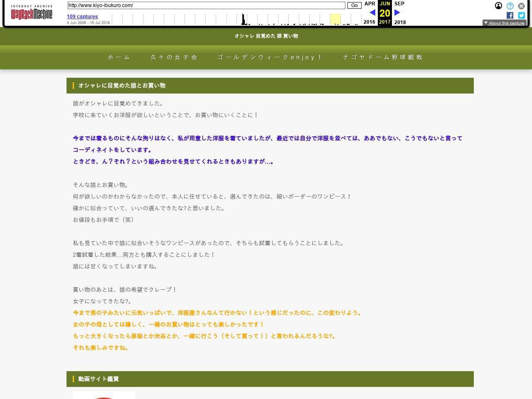Open the user account icon
This screenshot has height=399, width=532.
pyautogui.click(x=498, y=6)
